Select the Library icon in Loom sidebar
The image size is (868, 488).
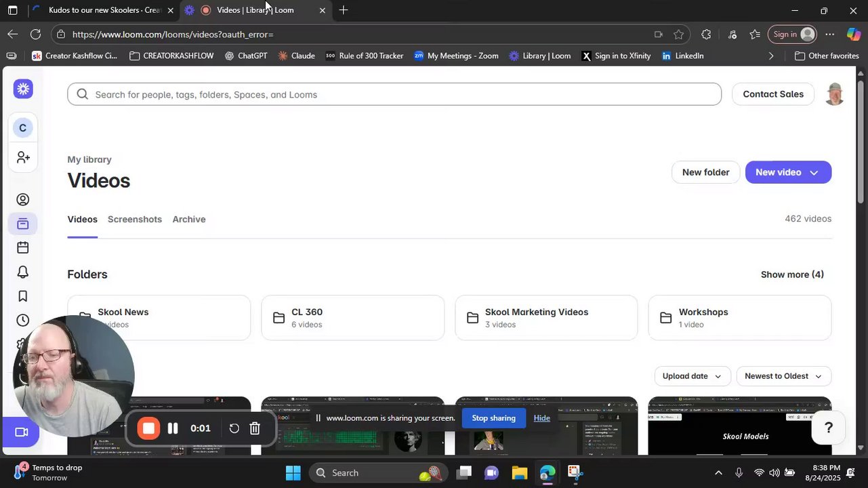click(x=23, y=224)
